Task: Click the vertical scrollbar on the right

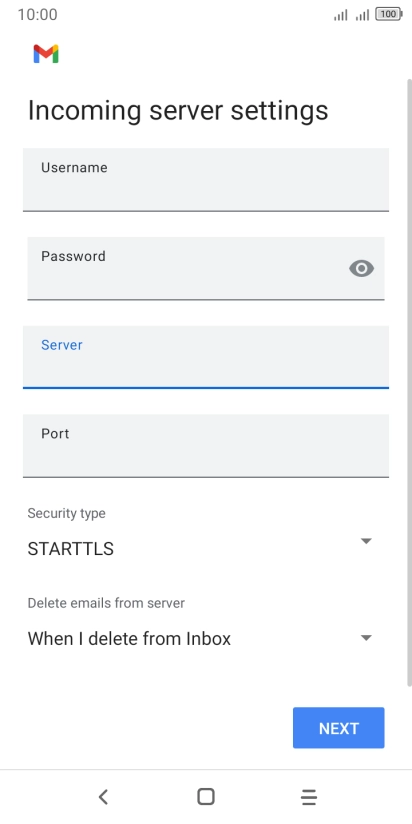Action: 409,383
